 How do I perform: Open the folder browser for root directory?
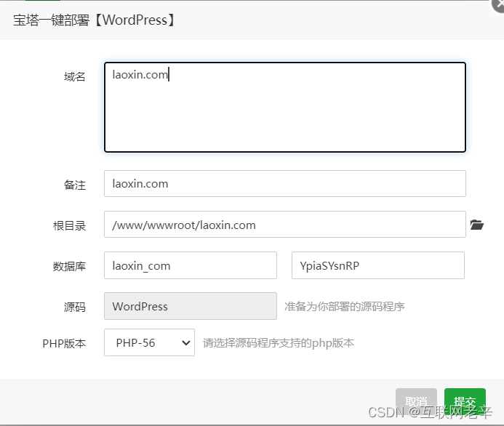(476, 225)
